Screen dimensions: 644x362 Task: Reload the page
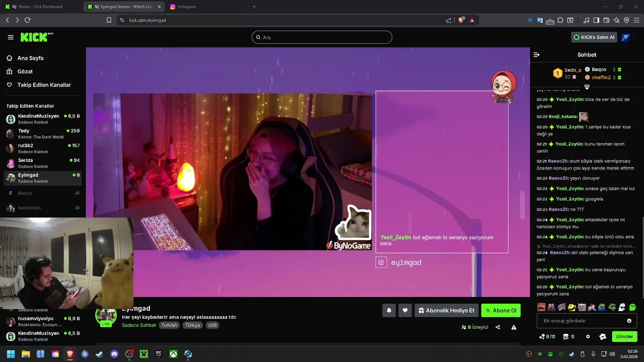click(27, 20)
